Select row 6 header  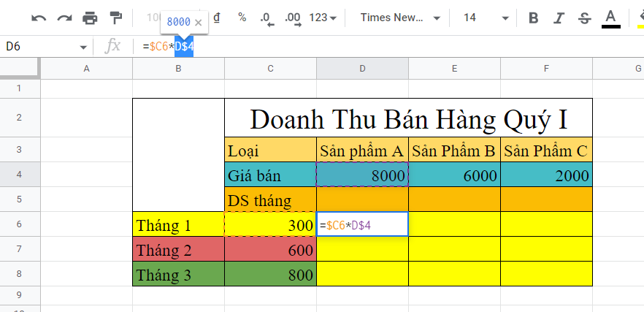pyautogui.click(x=20, y=224)
